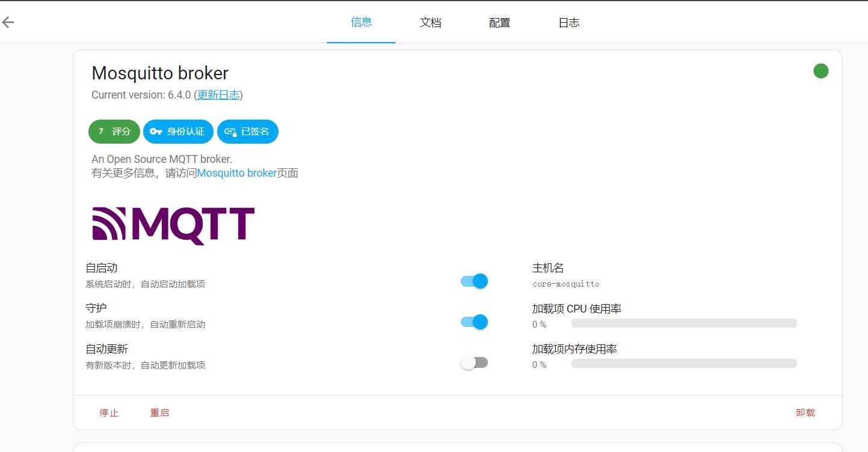Switch to the 配置 tab
868x452 pixels.
tap(500, 22)
